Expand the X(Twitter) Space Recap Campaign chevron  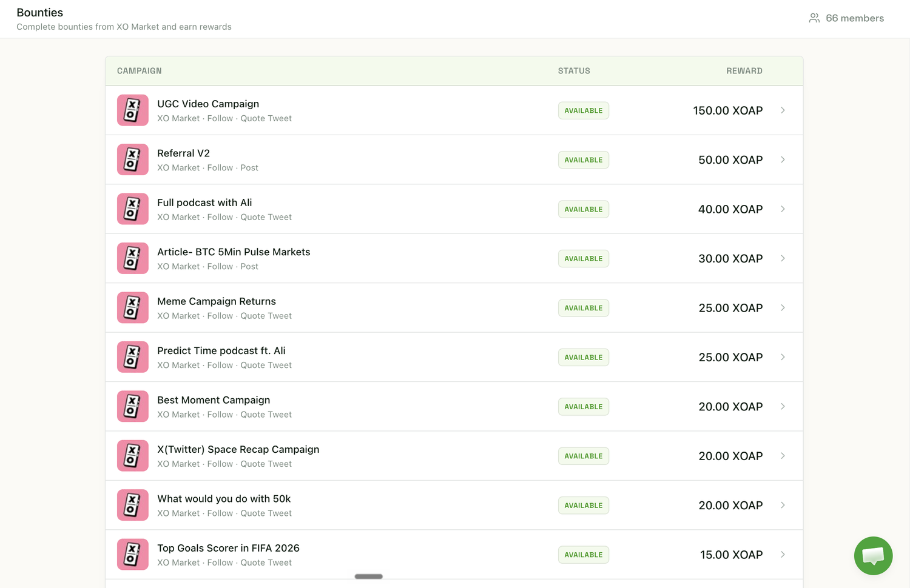pos(783,456)
